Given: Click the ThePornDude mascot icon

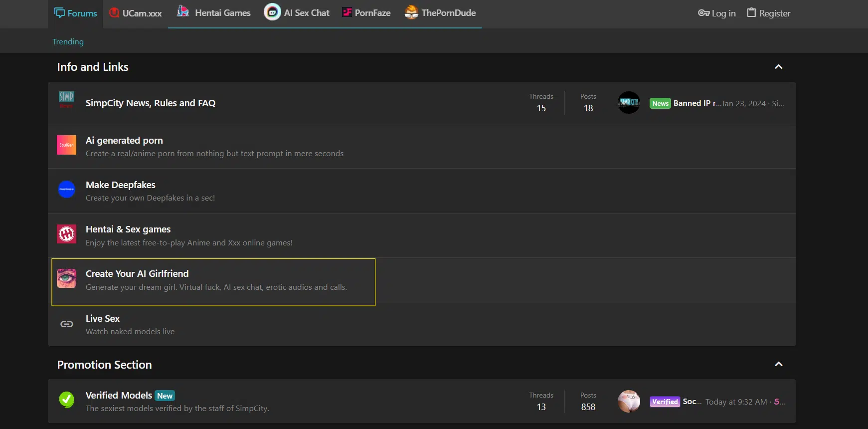Looking at the screenshot, I should (x=411, y=12).
